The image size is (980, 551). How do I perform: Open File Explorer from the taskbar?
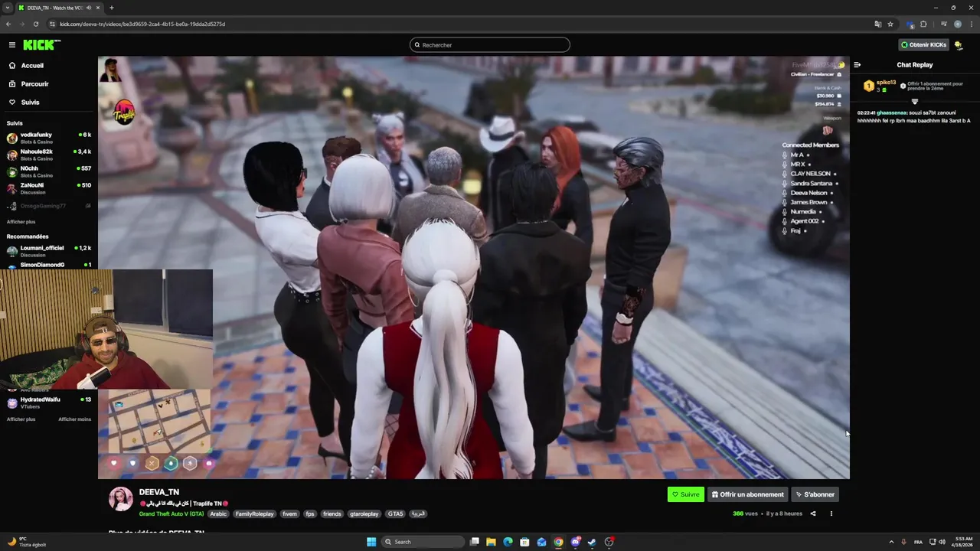[491, 542]
